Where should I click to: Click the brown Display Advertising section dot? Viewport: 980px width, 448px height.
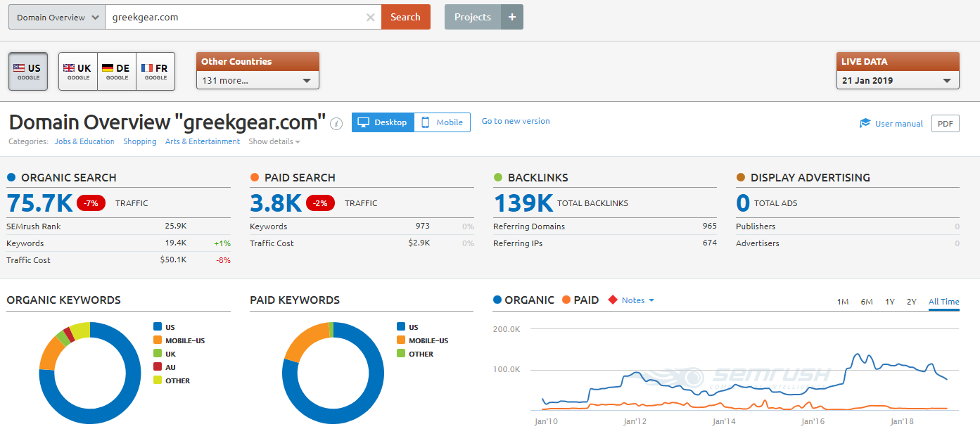[x=741, y=177]
